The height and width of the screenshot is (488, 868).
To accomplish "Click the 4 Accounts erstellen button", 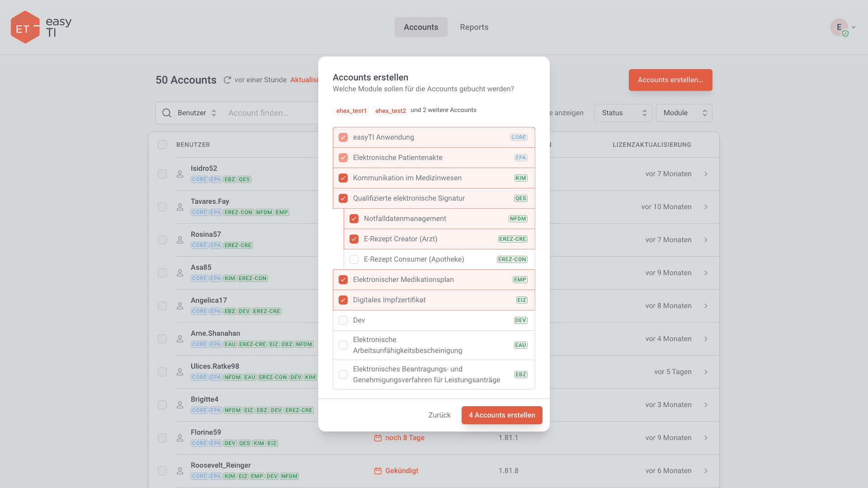I will 501,415.
